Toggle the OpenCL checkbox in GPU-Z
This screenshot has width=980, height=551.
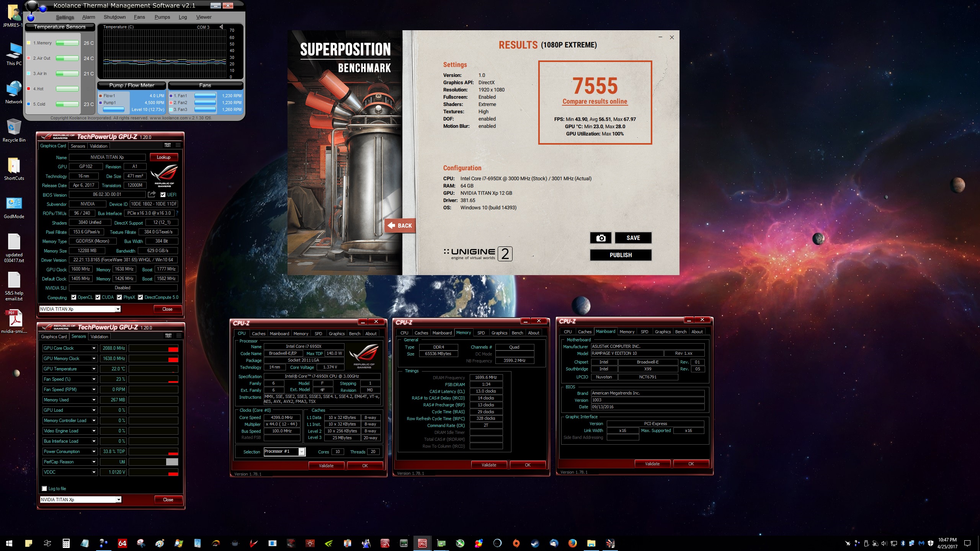73,297
